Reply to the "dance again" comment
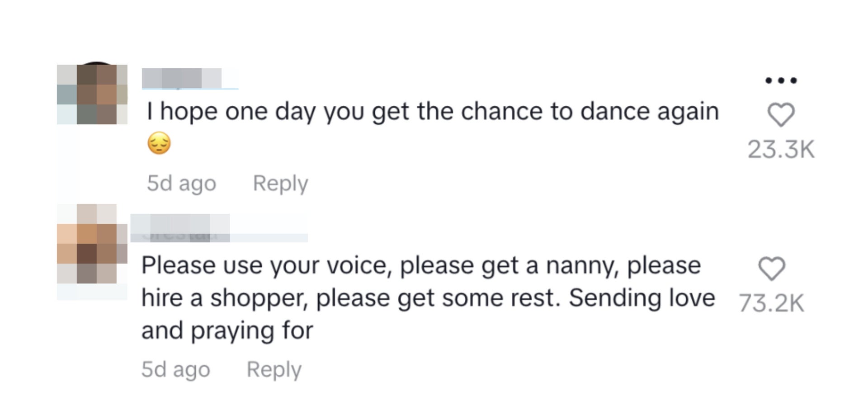The image size is (868, 411). click(x=280, y=184)
